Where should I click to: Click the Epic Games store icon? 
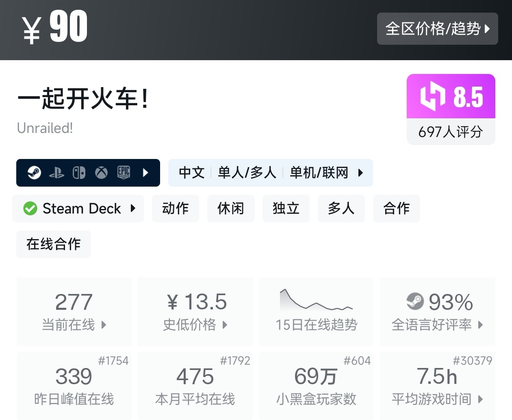124,173
